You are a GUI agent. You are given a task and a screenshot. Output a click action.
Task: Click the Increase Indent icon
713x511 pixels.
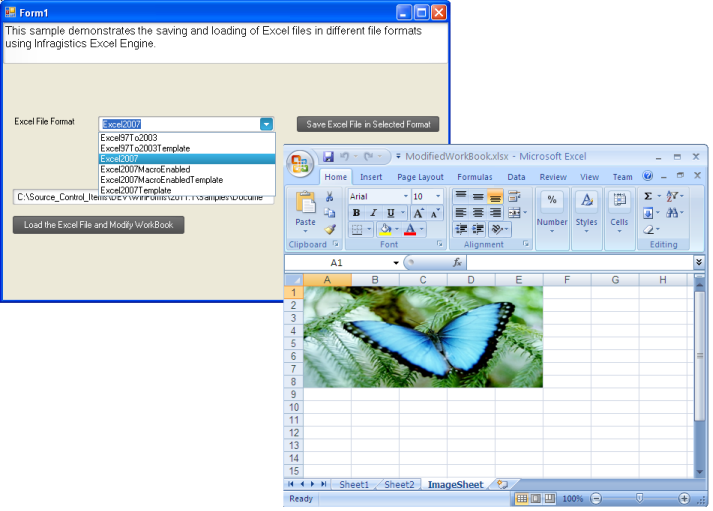(x=478, y=229)
